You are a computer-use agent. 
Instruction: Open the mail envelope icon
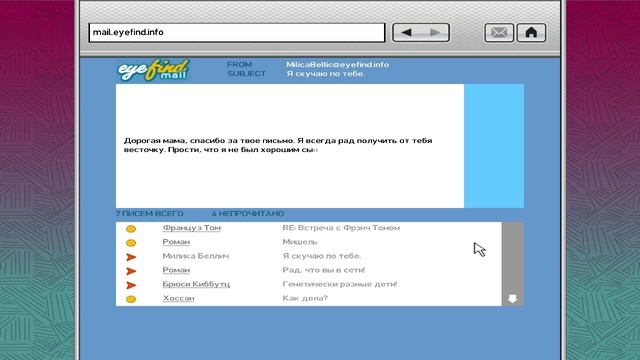point(499,32)
